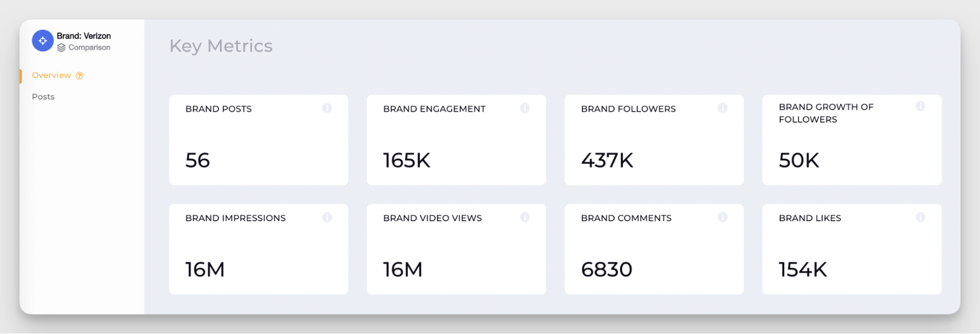980x334 pixels.
Task: Select the Overview sidebar item
Action: click(51, 76)
